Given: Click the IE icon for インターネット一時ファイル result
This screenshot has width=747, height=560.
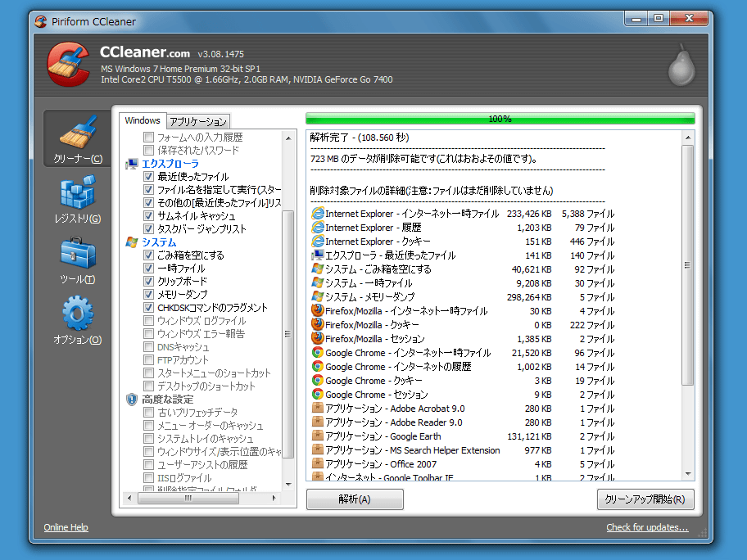Looking at the screenshot, I should pos(317,214).
